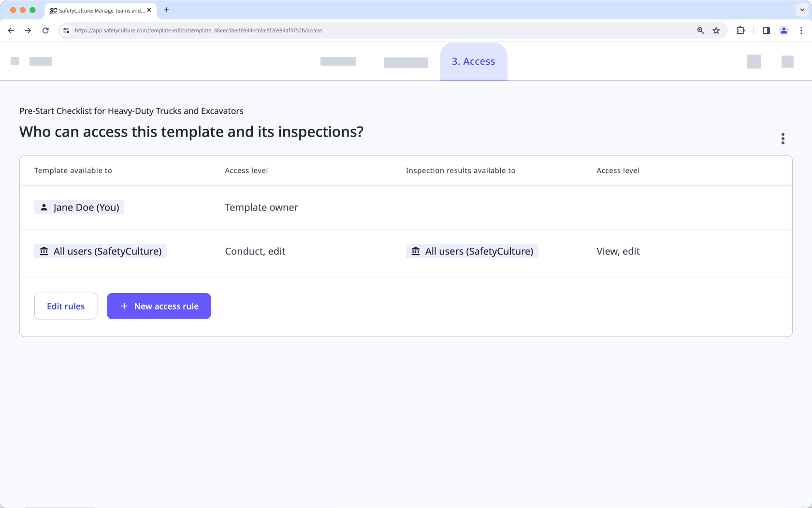Open the browser side panel icon

coord(766,30)
